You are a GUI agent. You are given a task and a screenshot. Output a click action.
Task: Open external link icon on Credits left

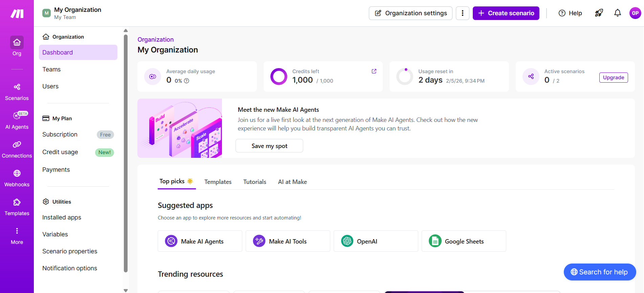(x=374, y=71)
